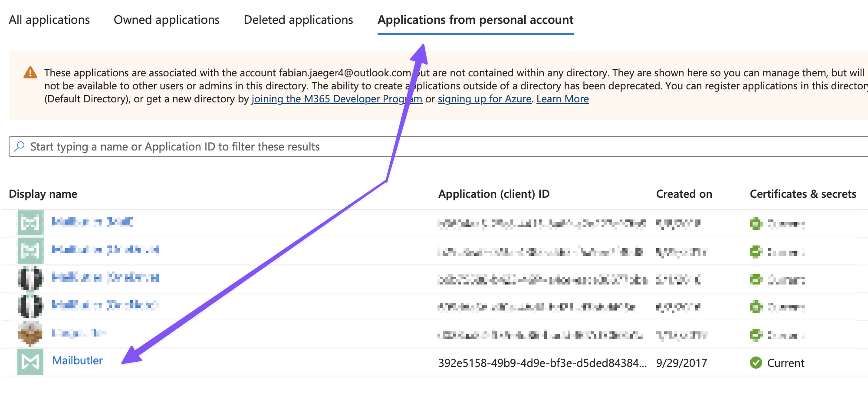The width and height of the screenshot is (868, 399).
Task: Click the Mailbutler app logo icon
Action: click(30, 362)
